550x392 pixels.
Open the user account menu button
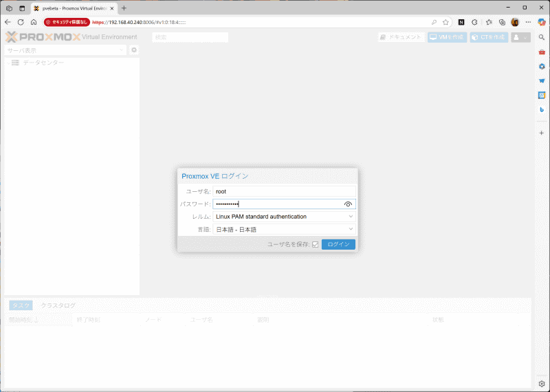pyautogui.click(x=520, y=37)
